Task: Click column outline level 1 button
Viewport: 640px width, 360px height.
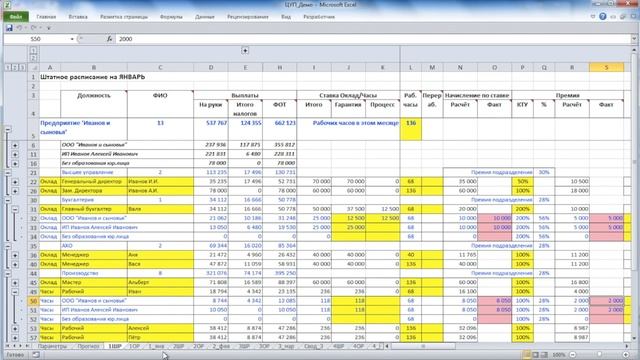Action: (33, 51)
